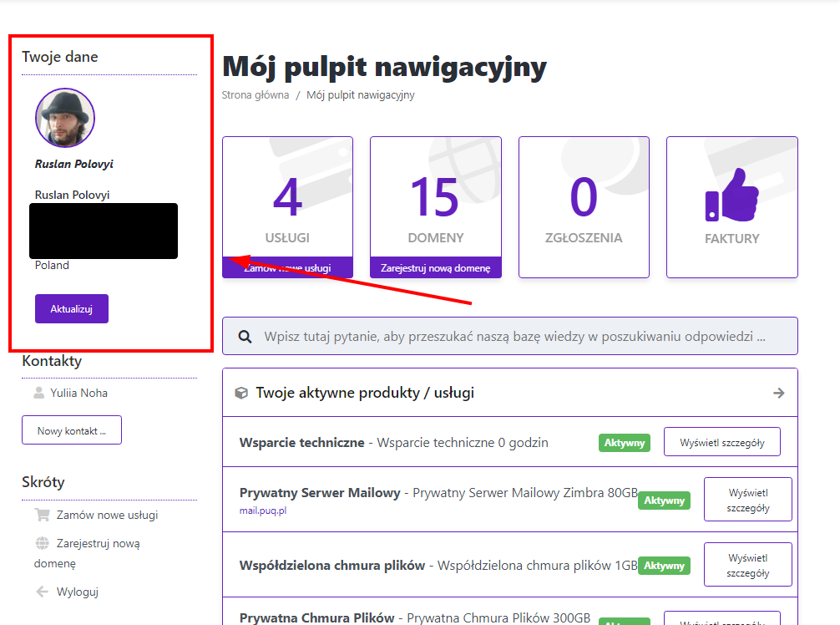Open the profile avatar photo
This screenshot has height=625, width=840.
[x=65, y=118]
